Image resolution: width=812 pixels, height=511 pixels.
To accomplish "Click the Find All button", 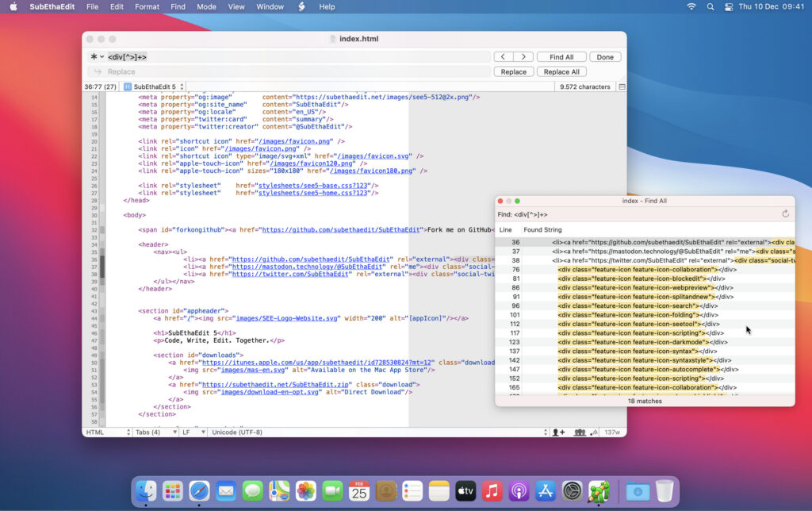I will [561, 57].
